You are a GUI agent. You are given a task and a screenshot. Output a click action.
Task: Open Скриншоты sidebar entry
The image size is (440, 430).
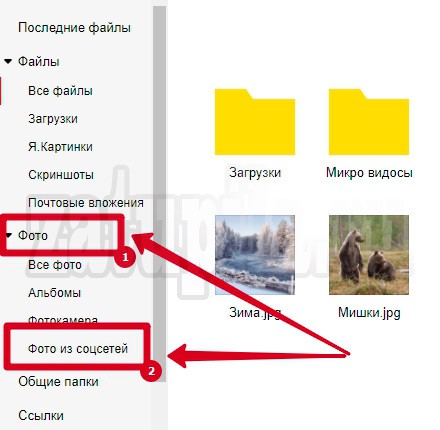[x=61, y=175]
